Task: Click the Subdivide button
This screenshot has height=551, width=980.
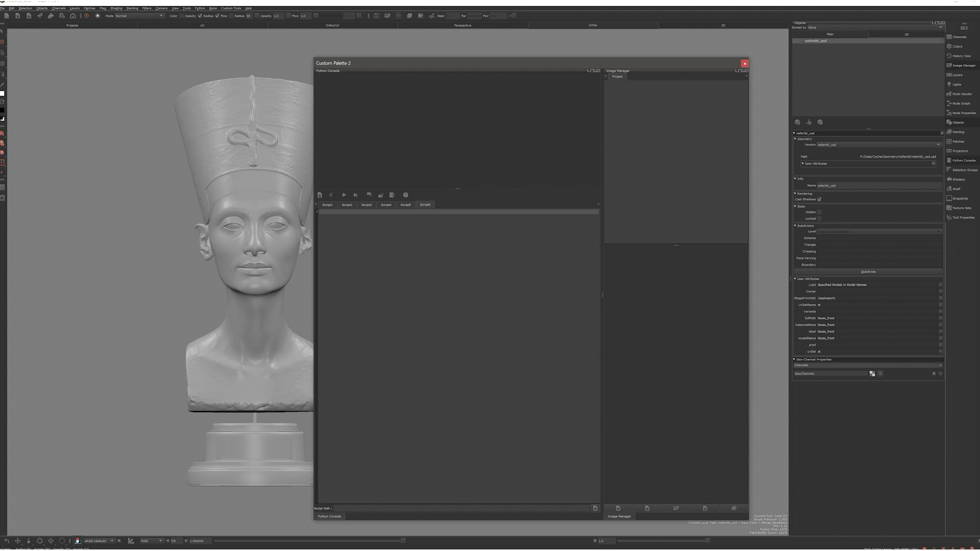Action: point(868,272)
